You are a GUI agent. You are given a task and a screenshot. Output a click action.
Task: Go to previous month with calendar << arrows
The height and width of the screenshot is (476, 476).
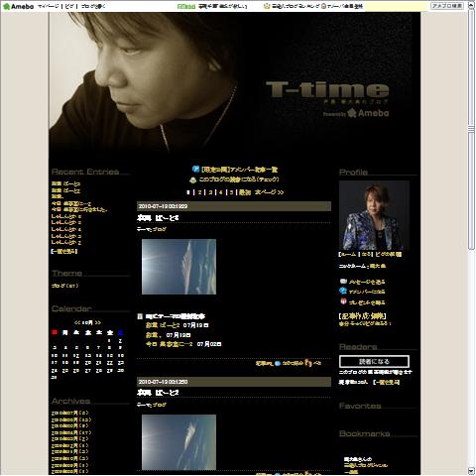(x=77, y=322)
